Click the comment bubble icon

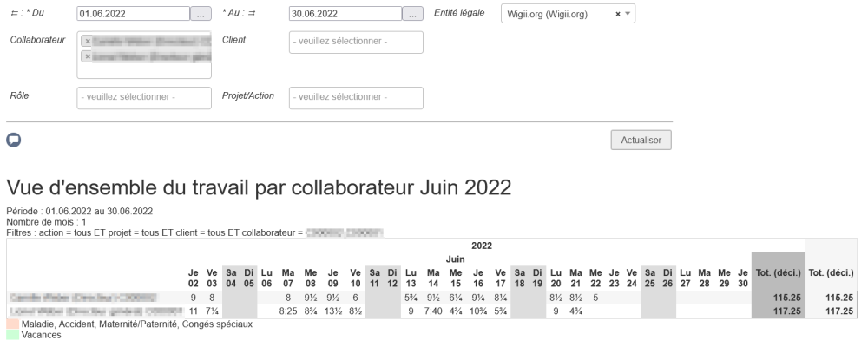14,139
